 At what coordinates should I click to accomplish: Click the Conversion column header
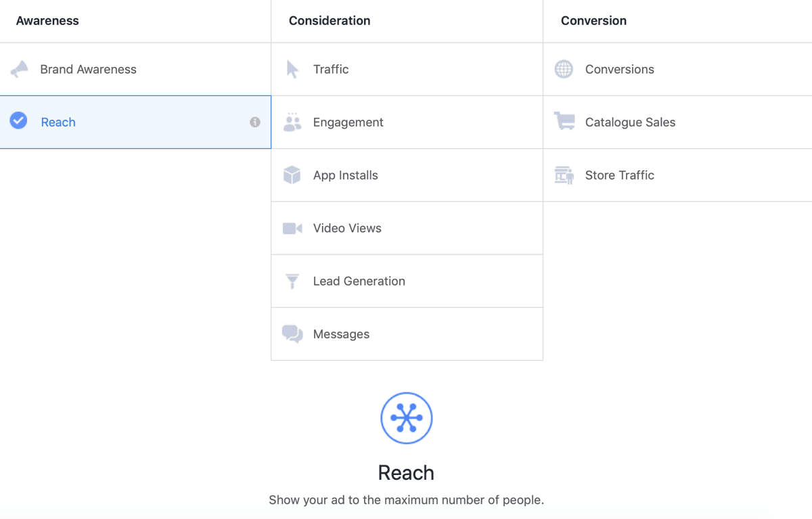pyautogui.click(x=593, y=21)
